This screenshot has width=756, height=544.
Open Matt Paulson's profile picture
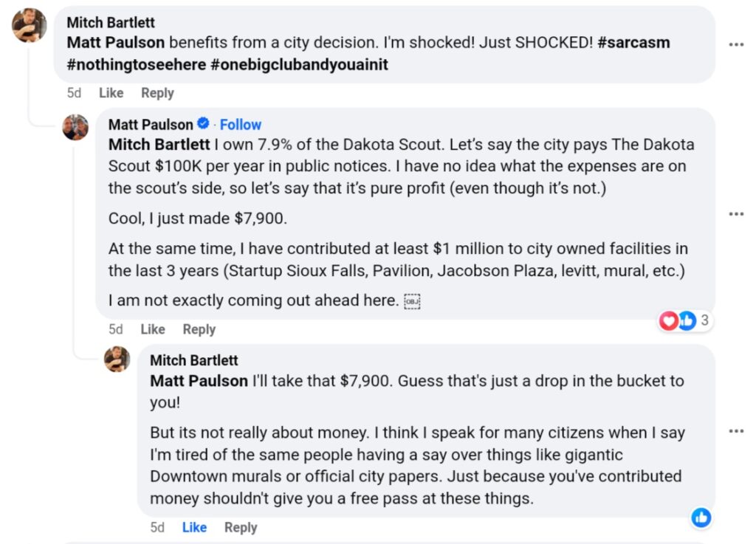[75, 127]
